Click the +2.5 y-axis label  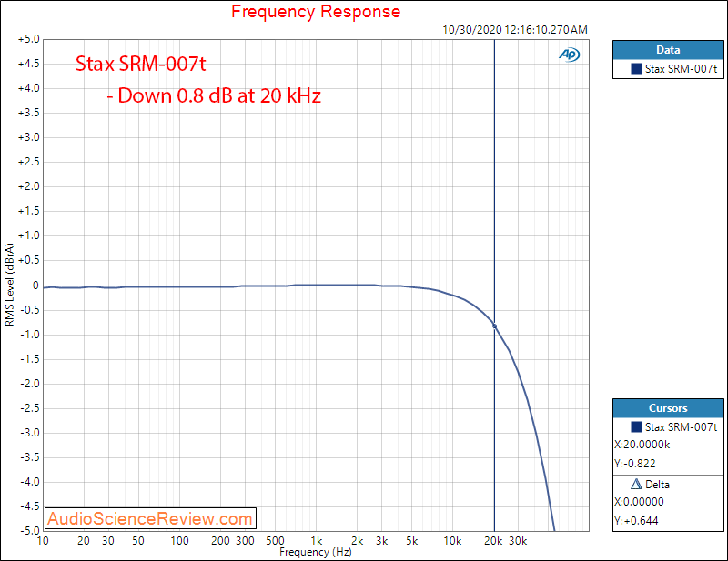29,162
